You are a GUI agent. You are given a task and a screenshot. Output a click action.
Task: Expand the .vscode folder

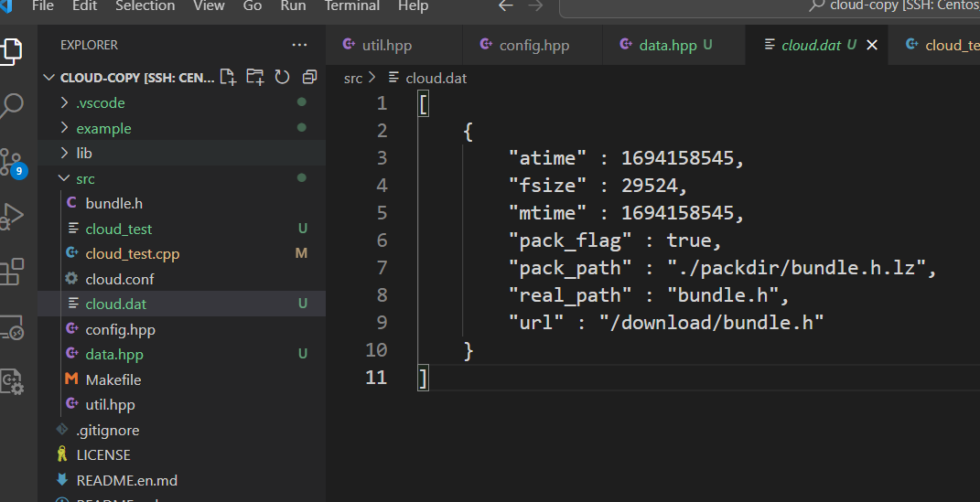(181, 102)
